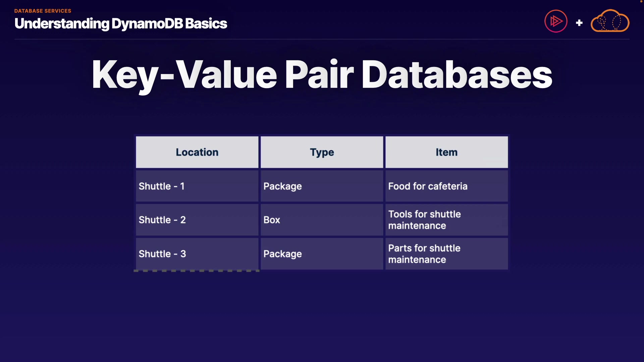The height and width of the screenshot is (362, 644).
Task: Click the Key-Value Pair Databases heading
Action: click(x=322, y=74)
